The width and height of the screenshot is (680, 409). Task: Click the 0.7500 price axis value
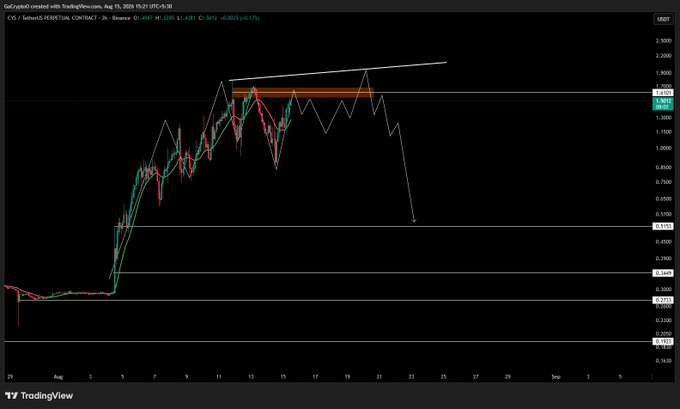coord(664,182)
